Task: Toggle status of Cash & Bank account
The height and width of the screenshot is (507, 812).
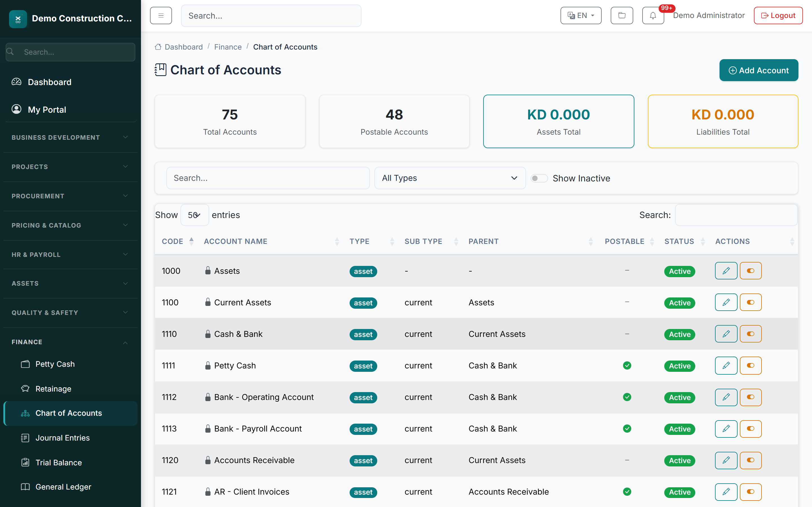Action: pyautogui.click(x=750, y=334)
